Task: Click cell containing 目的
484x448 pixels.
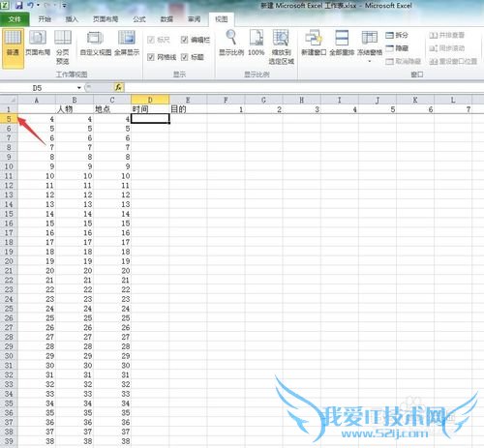Action: [x=188, y=109]
